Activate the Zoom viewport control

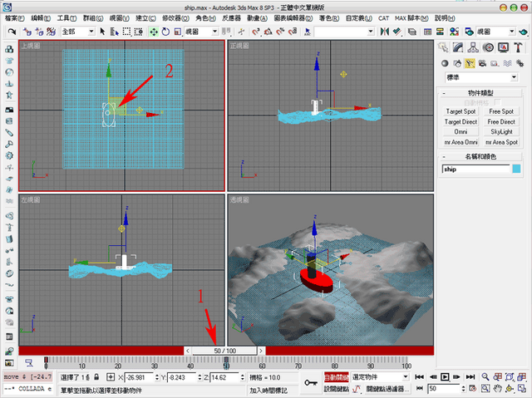(485, 377)
